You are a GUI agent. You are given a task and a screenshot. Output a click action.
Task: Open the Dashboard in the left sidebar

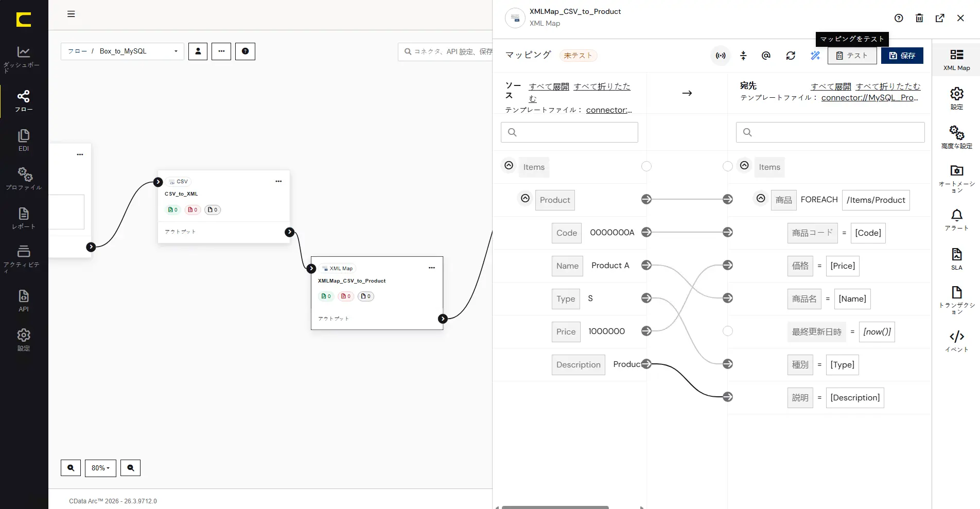pyautogui.click(x=24, y=59)
